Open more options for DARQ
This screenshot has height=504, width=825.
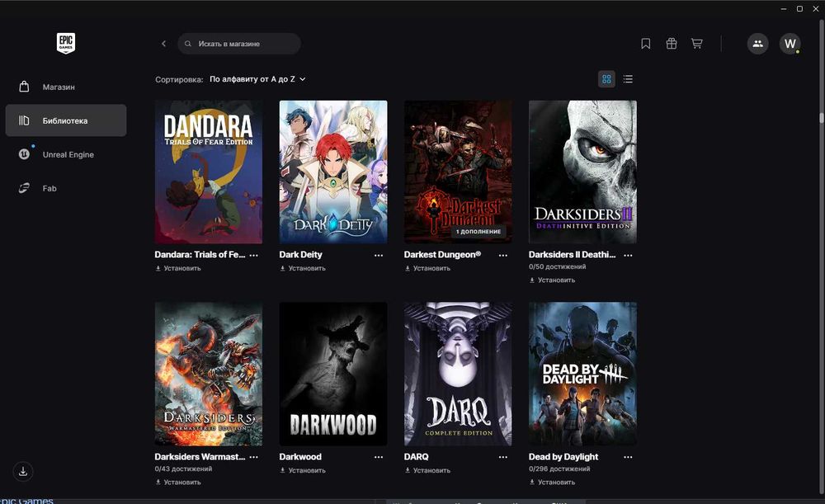503,457
